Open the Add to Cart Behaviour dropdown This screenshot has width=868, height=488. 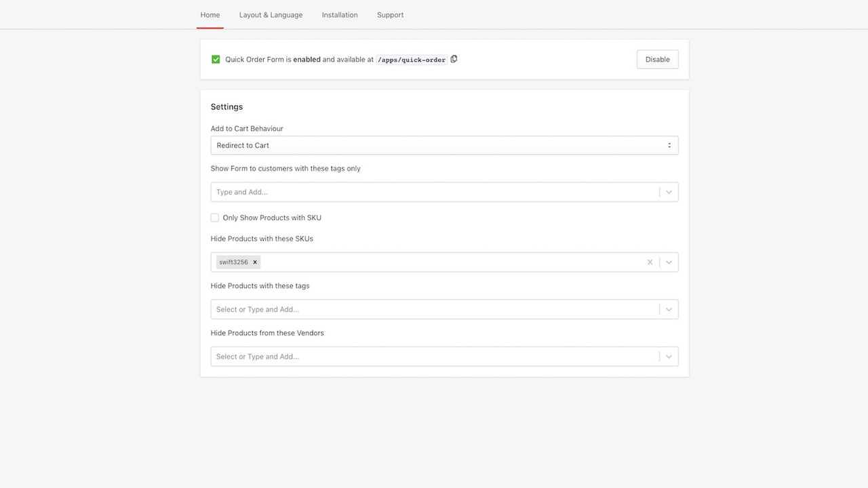pyautogui.click(x=444, y=145)
